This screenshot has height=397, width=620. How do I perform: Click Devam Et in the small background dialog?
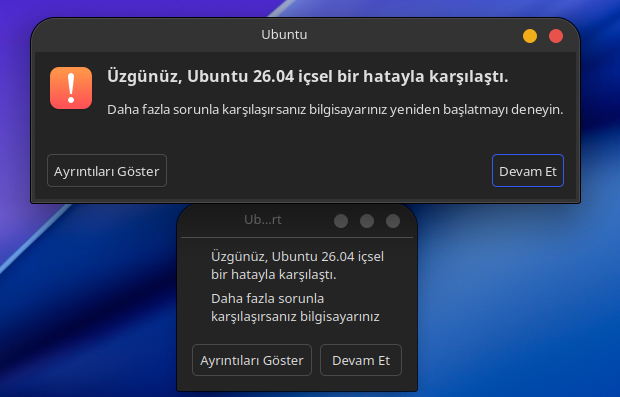(361, 360)
